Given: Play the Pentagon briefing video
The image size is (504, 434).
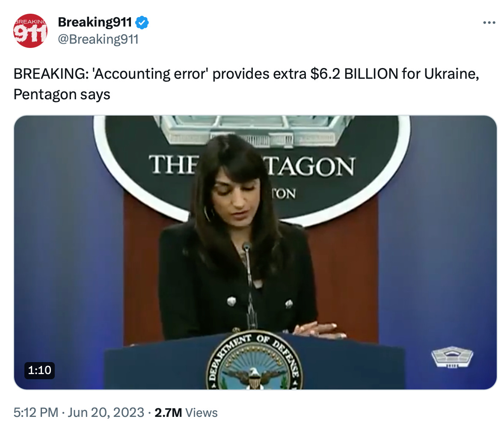Looking at the screenshot, I should point(255,253).
